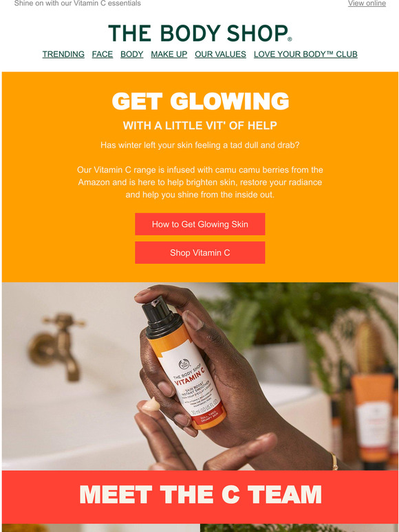Click How to Get Glowing Skin button

point(200,224)
